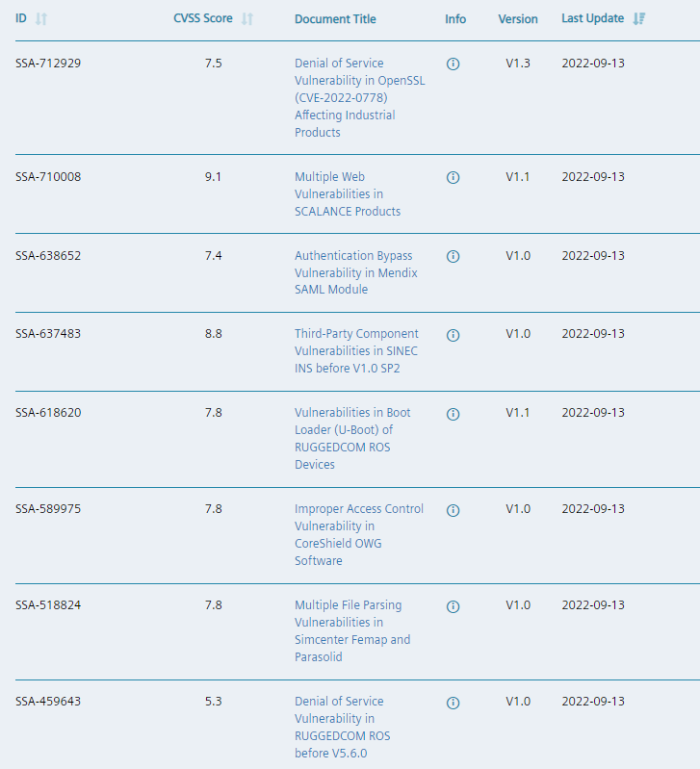Open Multiple Web Vulnerabilities in SCALANCE link
This screenshot has height=769, width=700.
coord(347,193)
